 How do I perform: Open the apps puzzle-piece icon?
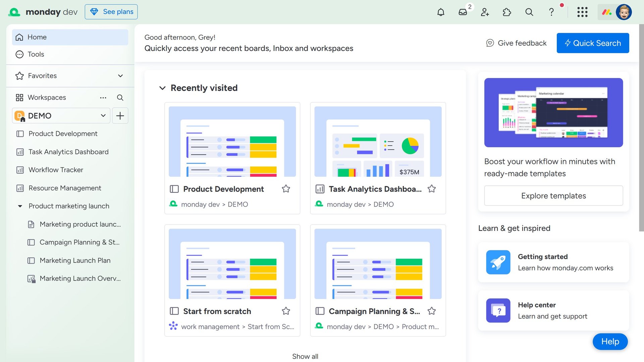click(507, 12)
